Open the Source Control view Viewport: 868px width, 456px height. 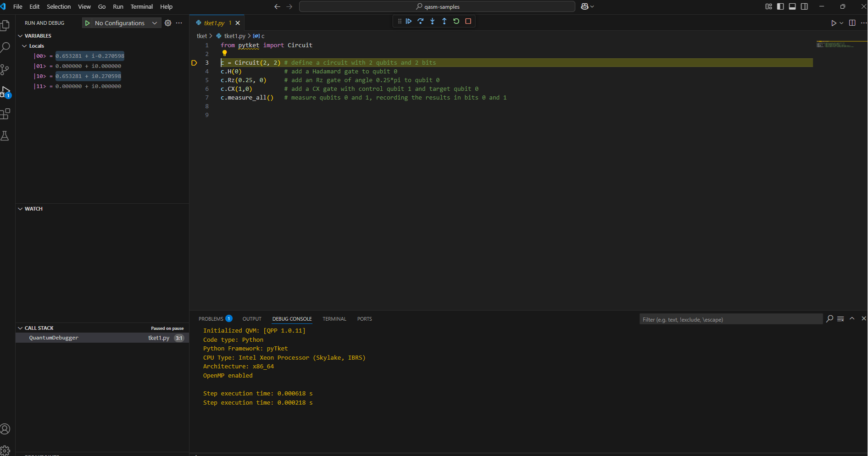tap(5, 69)
